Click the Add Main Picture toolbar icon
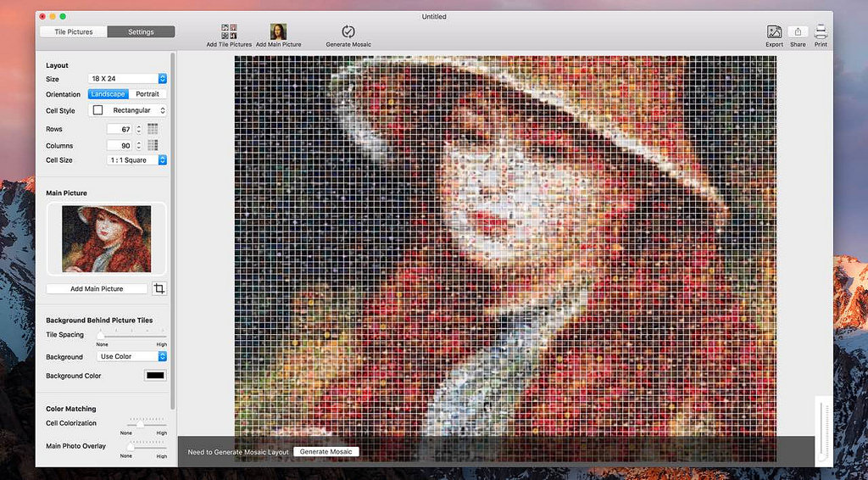 (x=278, y=31)
